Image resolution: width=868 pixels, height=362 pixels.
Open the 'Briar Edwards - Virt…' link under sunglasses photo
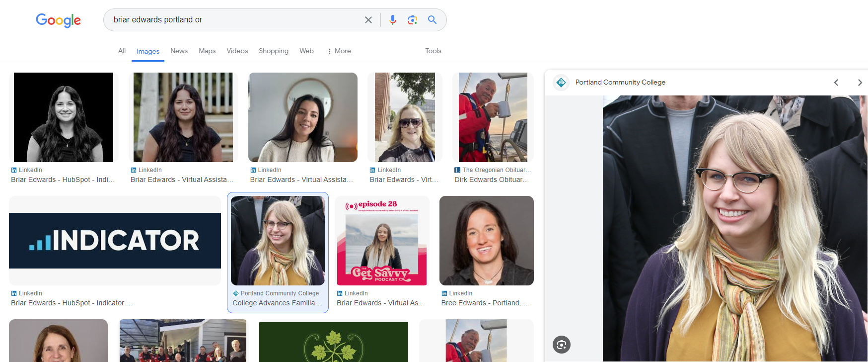click(404, 180)
